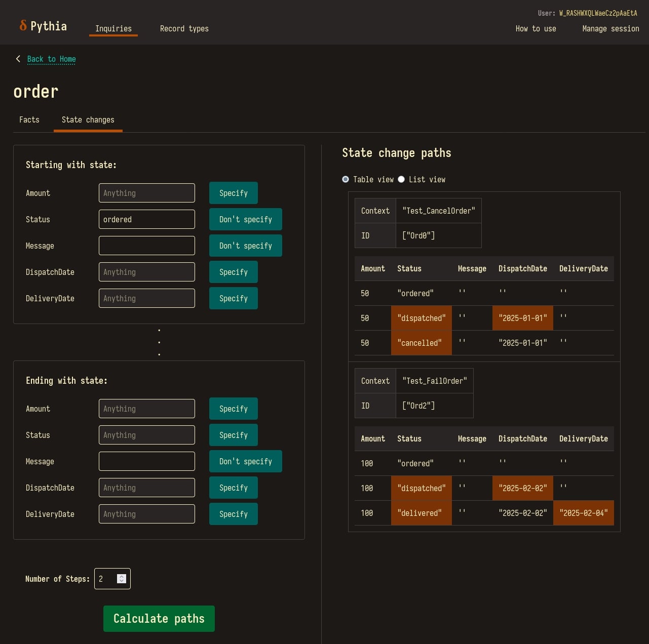Click the back chevron arrow icon
The height and width of the screenshot is (644, 649).
pyautogui.click(x=18, y=59)
